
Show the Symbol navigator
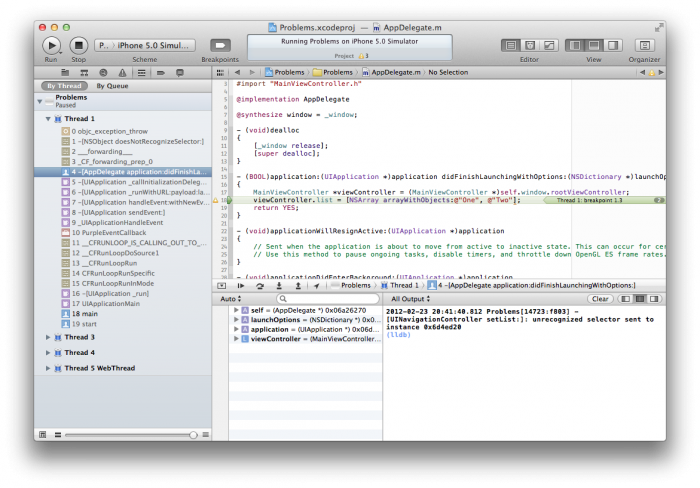click(84, 72)
